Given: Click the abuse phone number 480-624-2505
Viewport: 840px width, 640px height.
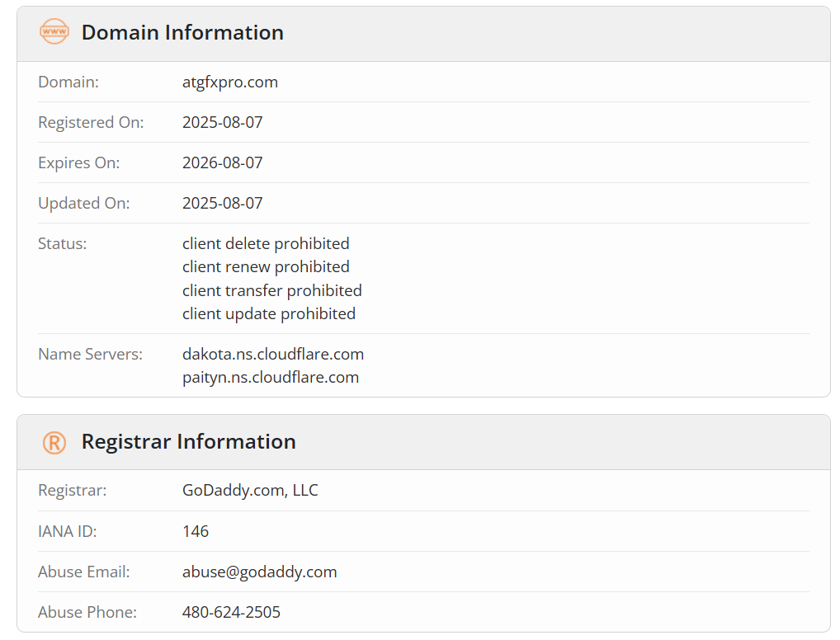Looking at the screenshot, I should pyautogui.click(x=231, y=612).
